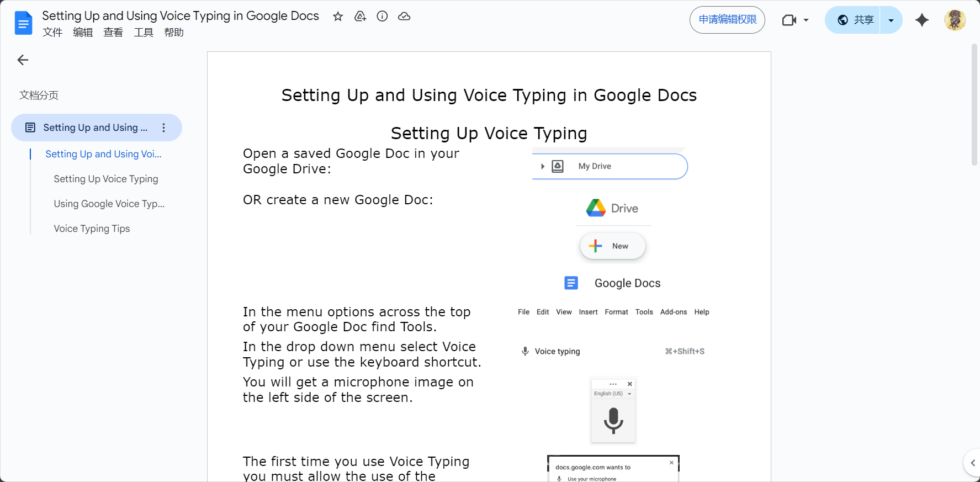Click the Google Docs home icon
This screenshot has height=482, width=980.
click(x=23, y=23)
